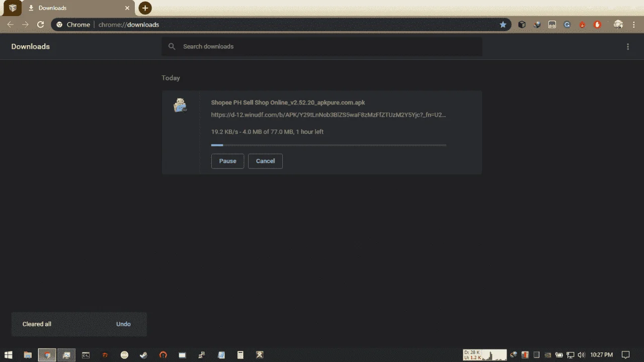644x362 pixels.
Task: Open File Explorer from the taskbar
Action: (28, 355)
